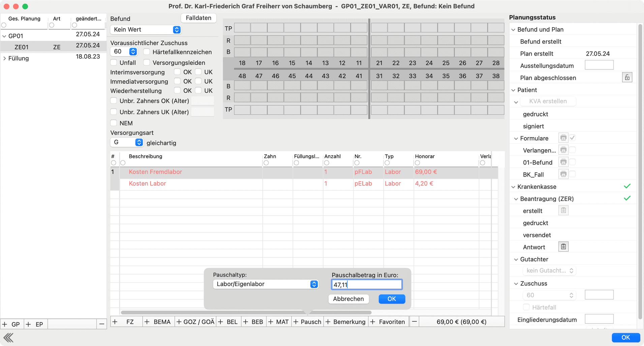Add a BEMA position
Viewport: 644px width, 346px height.
[158, 322]
